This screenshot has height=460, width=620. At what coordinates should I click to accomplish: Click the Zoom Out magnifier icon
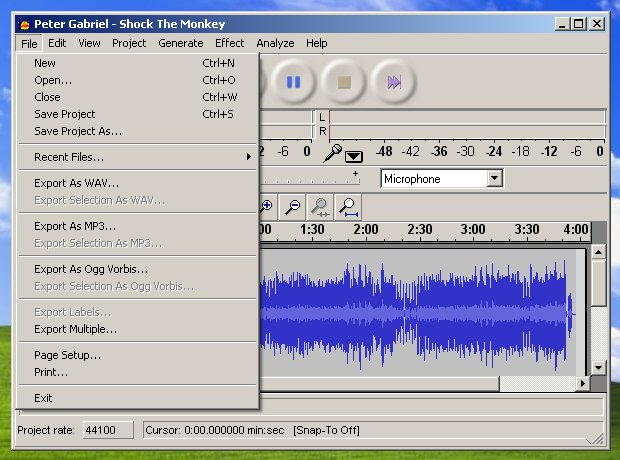tap(292, 207)
